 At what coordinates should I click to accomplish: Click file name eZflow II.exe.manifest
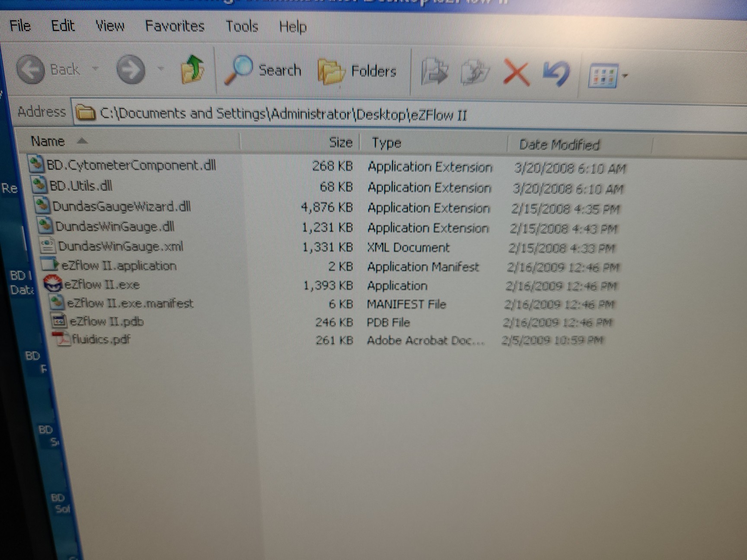[x=130, y=303]
